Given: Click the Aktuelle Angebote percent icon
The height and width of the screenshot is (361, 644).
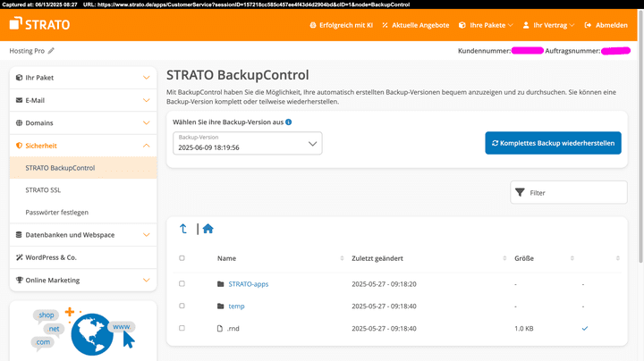Looking at the screenshot, I should tap(385, 25).
